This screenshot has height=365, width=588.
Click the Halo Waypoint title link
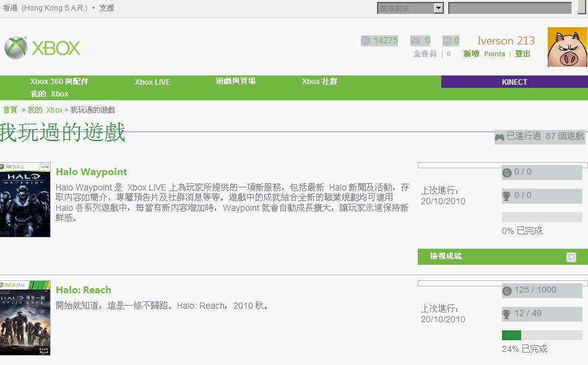(x=91, y=172)
